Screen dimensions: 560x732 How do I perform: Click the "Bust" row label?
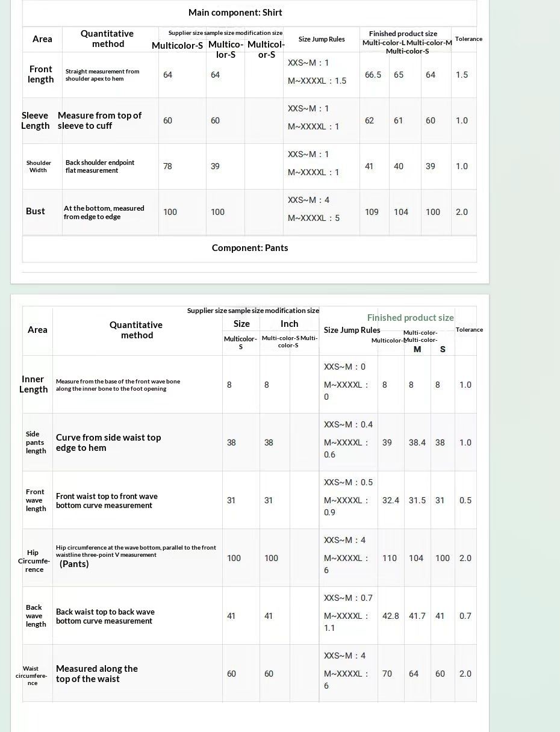pos(36,211)
